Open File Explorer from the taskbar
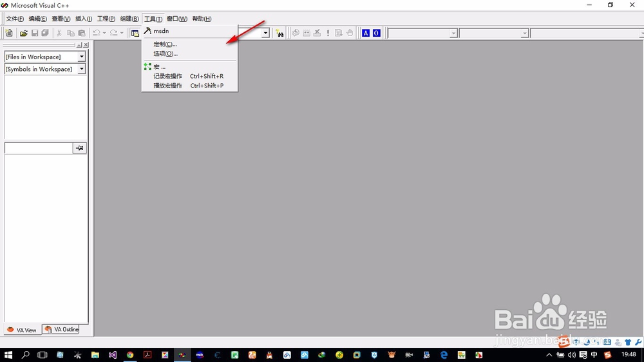This screenshot has height=362, width=644. click(x=95, y=355)
